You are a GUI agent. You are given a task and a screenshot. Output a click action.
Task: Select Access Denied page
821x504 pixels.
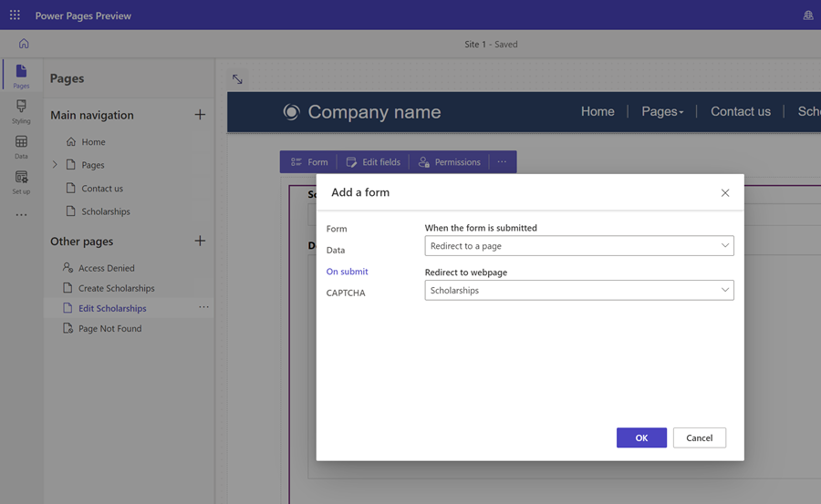coord(106,268)
